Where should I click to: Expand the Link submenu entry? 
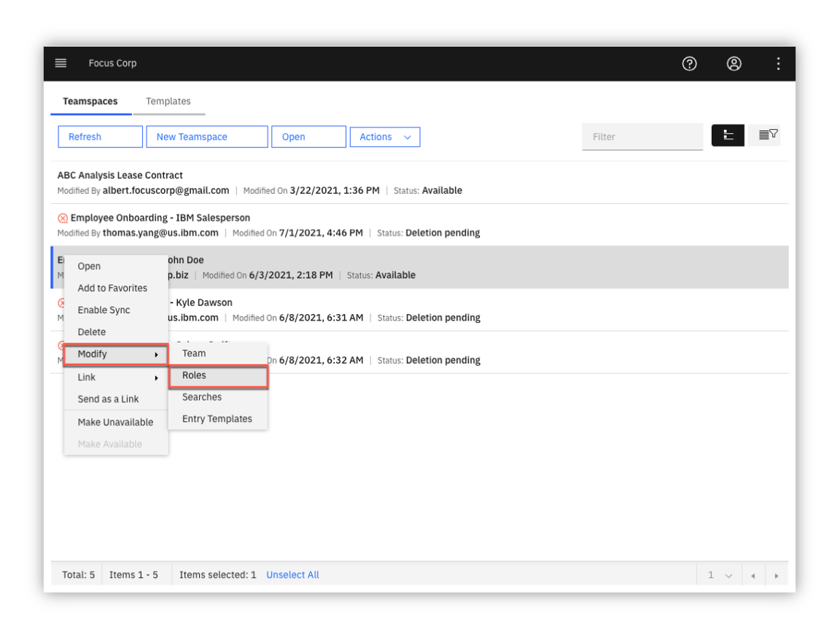click(116, 377)
